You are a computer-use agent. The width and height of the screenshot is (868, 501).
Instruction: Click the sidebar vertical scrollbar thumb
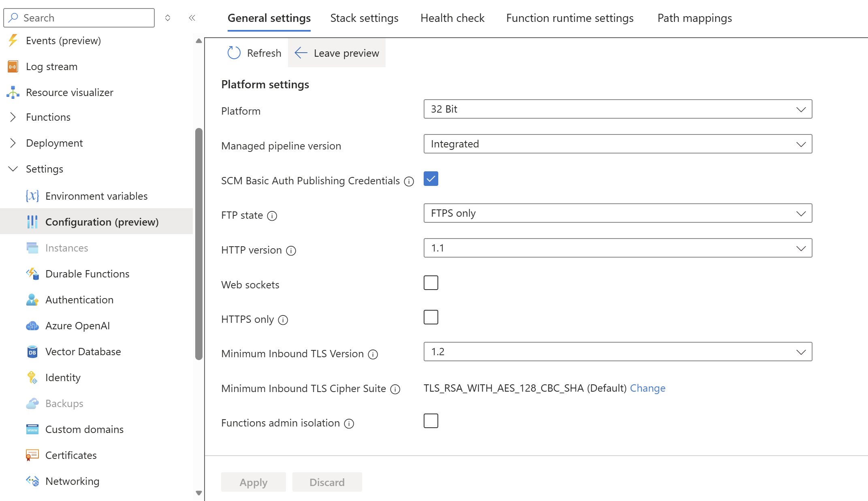pos(198,244)
